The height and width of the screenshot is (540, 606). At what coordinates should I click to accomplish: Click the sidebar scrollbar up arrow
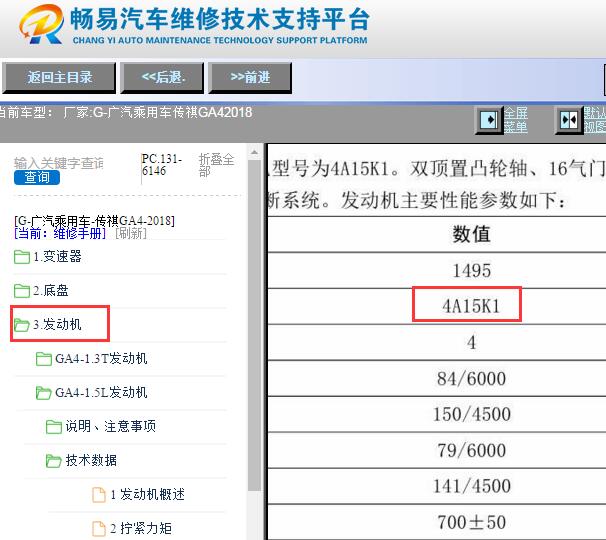pyautogui.click(x=254, y=152)
